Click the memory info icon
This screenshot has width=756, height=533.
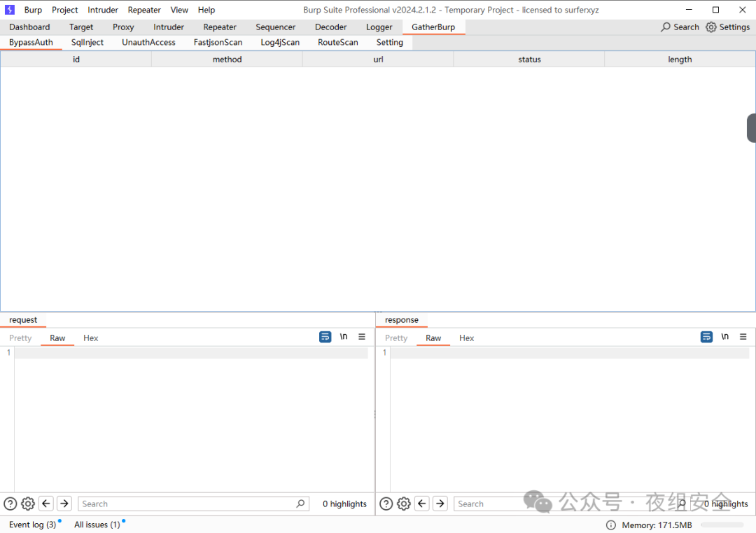(610, 525)
